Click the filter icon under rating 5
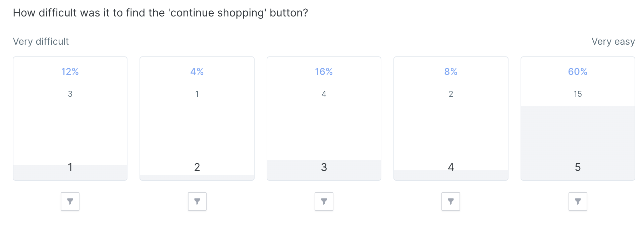 (578, 201)
